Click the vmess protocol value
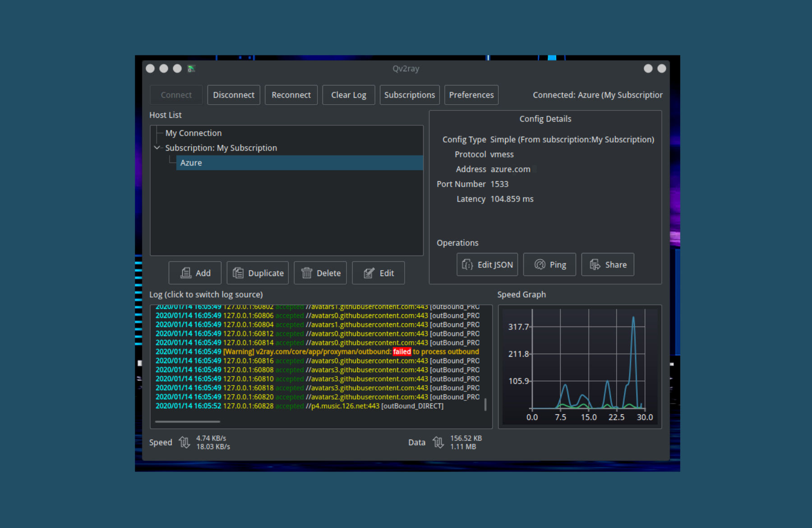812x528 pixels. (x=502, y=154)
